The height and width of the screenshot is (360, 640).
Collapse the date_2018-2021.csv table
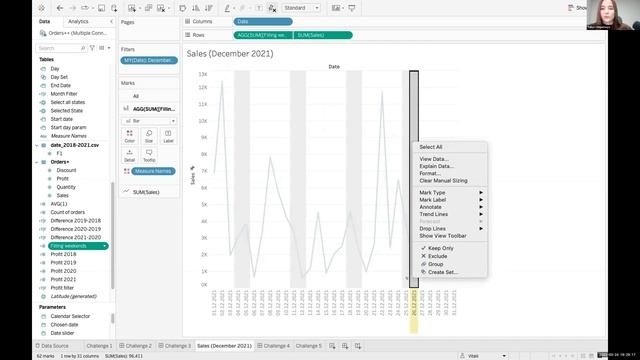point(37,145)
